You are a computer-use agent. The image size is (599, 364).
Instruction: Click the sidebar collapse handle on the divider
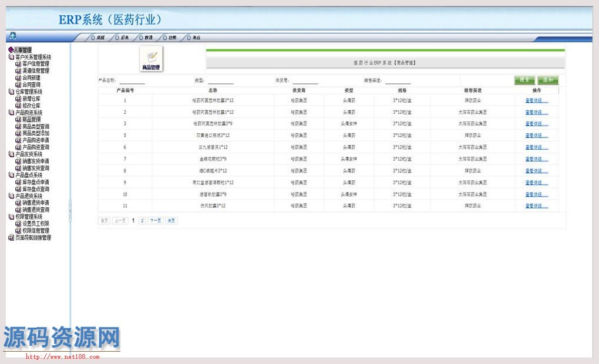coord(70,210)
